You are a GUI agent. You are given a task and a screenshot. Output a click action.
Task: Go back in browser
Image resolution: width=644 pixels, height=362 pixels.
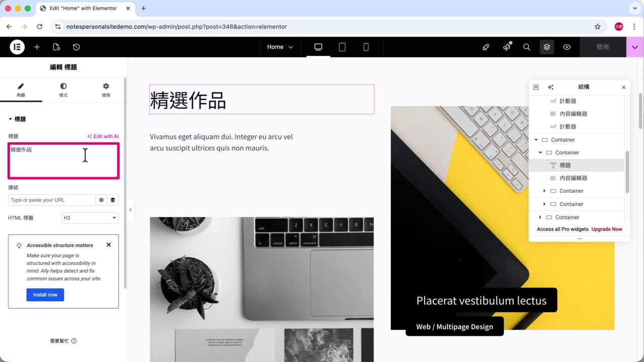tap(9, 27)
